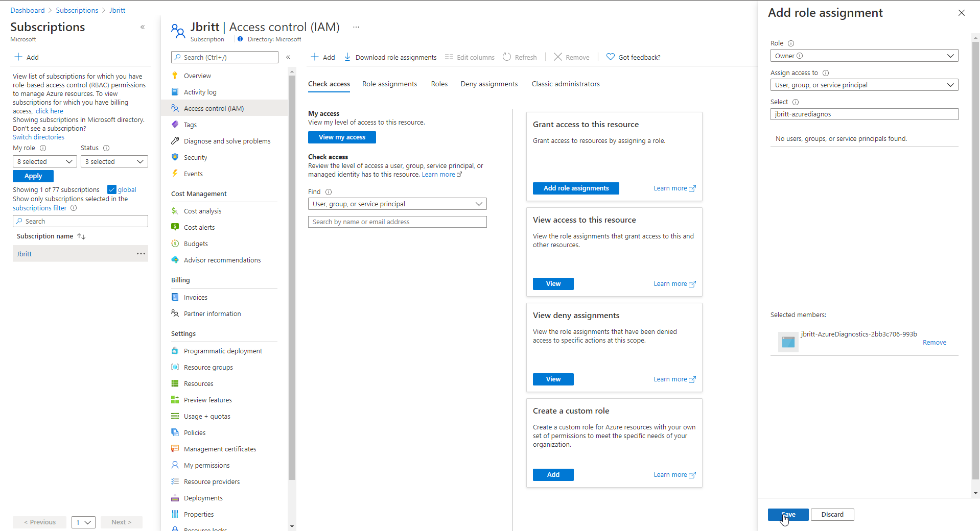The image size is (980, 531).
Task: Click the Select members input field
Action: (x=864, y=114)
